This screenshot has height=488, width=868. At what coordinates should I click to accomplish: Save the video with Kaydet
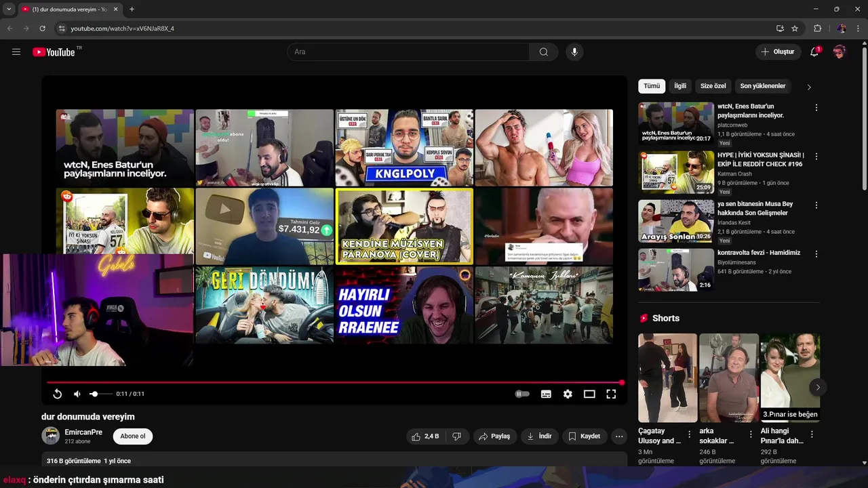(584, 436)
